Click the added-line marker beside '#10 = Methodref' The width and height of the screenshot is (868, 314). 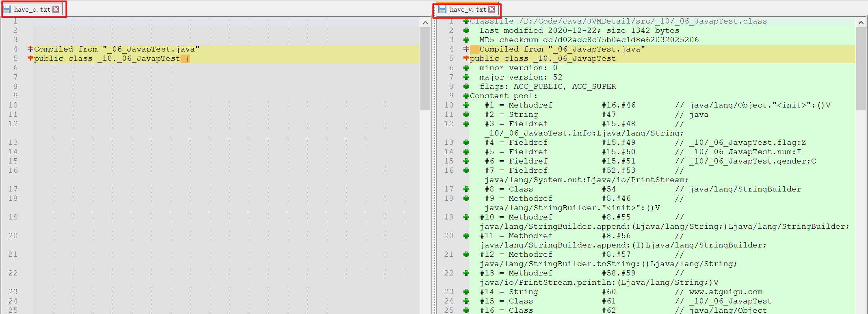[466, 217]
